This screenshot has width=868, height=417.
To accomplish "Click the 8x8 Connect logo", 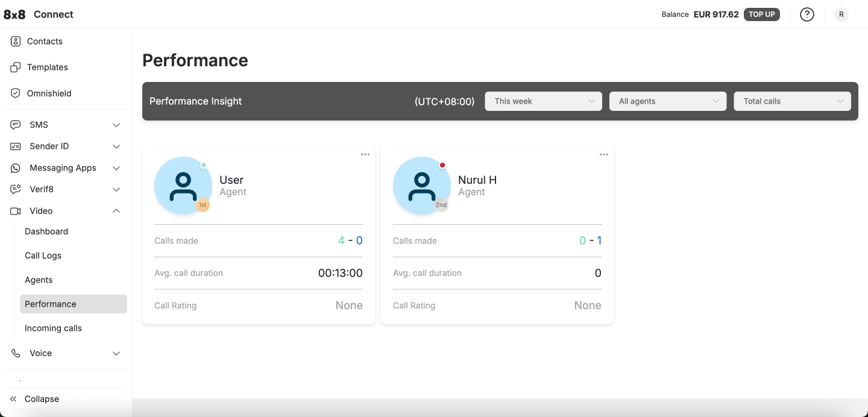I will coord(39,14).
